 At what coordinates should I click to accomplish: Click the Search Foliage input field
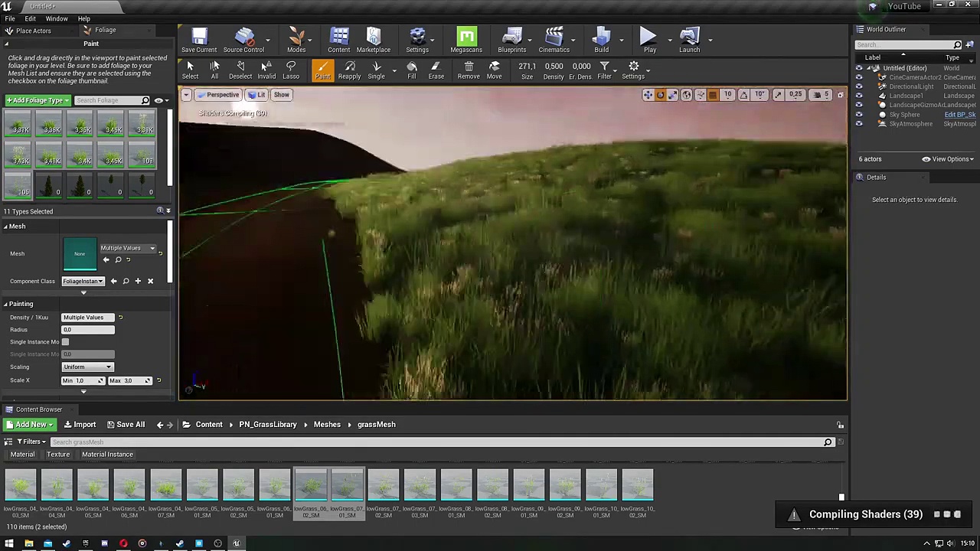pos(107,100)
